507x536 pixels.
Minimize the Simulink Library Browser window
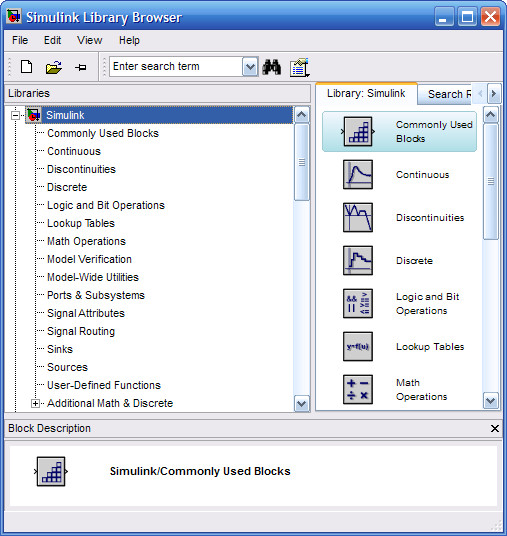click(444, 16)
